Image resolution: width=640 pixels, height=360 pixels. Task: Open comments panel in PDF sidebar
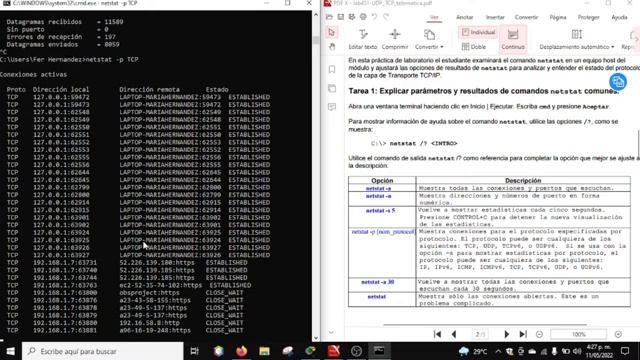pyautogui.click(x=332, y=107)
